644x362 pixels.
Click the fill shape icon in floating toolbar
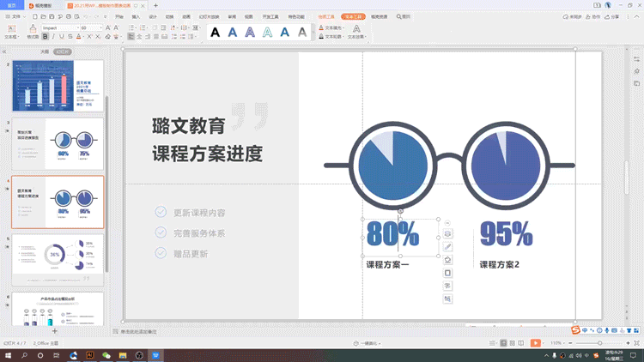click(447, 260)
